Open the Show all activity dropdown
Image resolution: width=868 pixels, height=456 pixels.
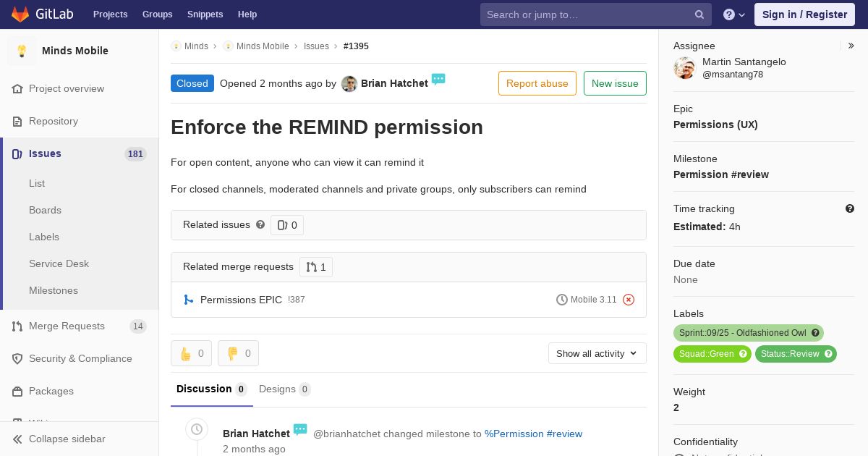pyautogui.click(x=597, y=353)
